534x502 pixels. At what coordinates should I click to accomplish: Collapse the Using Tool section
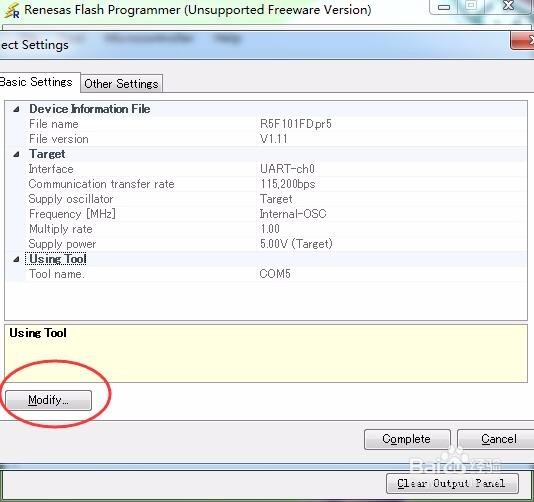16,259
